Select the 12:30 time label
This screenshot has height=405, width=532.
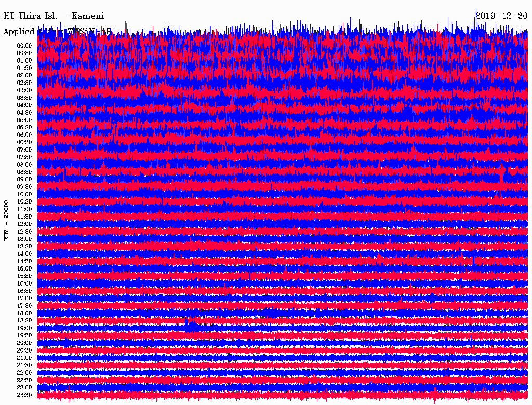[x=24, y=232]
